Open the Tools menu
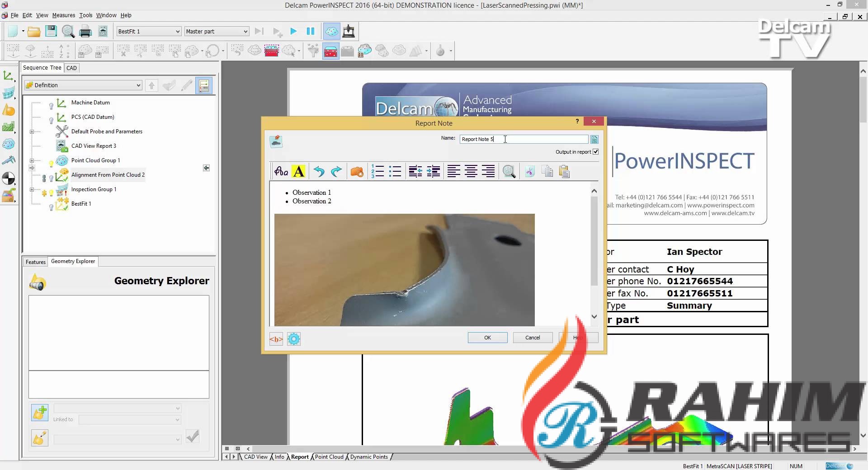This screenshot has height=470, width=868. [x=86, y=15]
